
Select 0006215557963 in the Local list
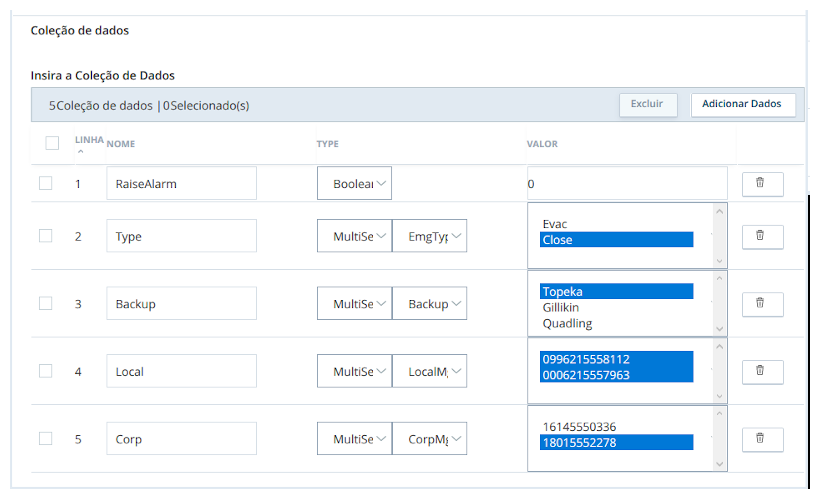[617, 375]
